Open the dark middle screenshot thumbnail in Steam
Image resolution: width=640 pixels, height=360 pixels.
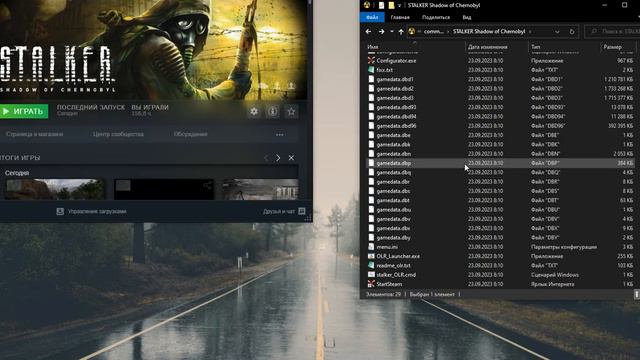(164, 189)
